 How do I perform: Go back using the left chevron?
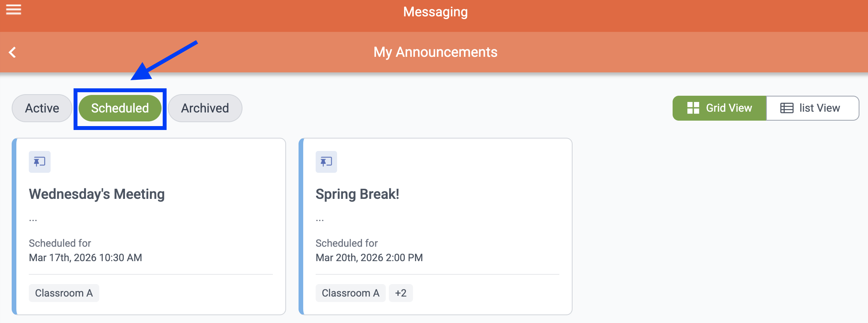pos(12,52)
